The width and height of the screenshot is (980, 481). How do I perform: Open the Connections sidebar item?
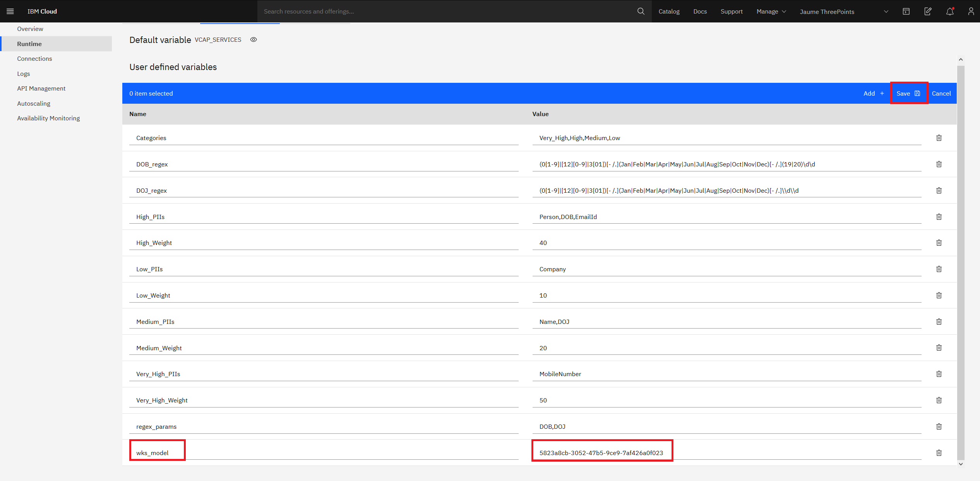pos(34,58)
